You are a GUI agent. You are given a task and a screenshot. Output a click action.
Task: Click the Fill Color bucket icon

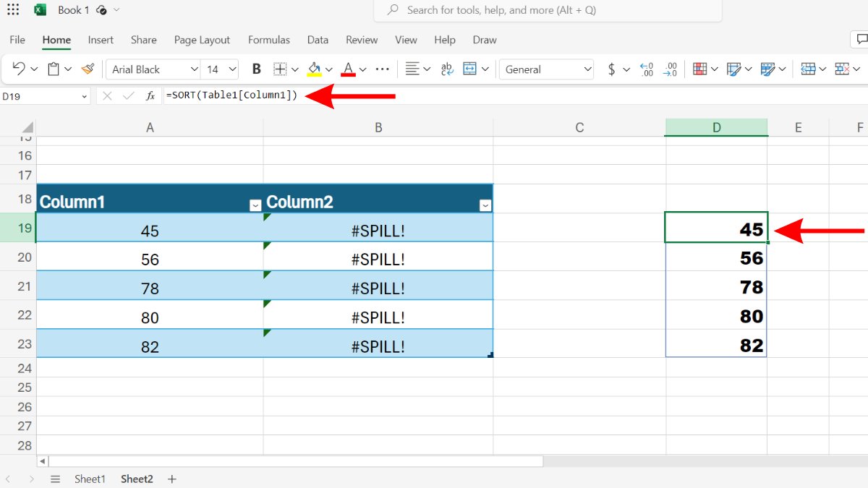[x=315, y=69]
